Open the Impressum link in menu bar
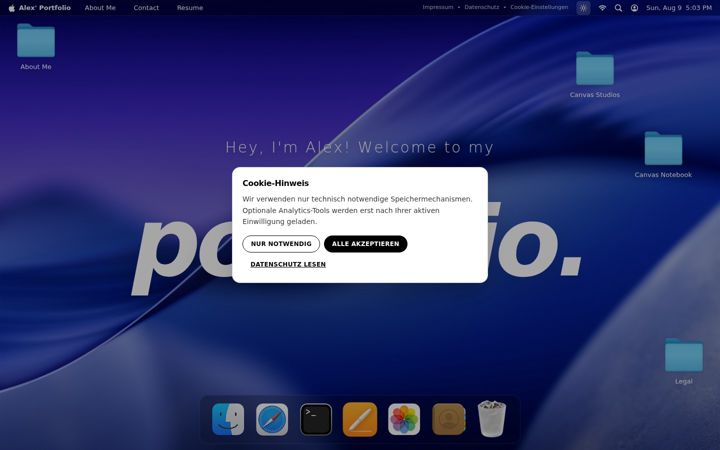The image size is (720, 450). pyautogui.click(x=438, y=7)
